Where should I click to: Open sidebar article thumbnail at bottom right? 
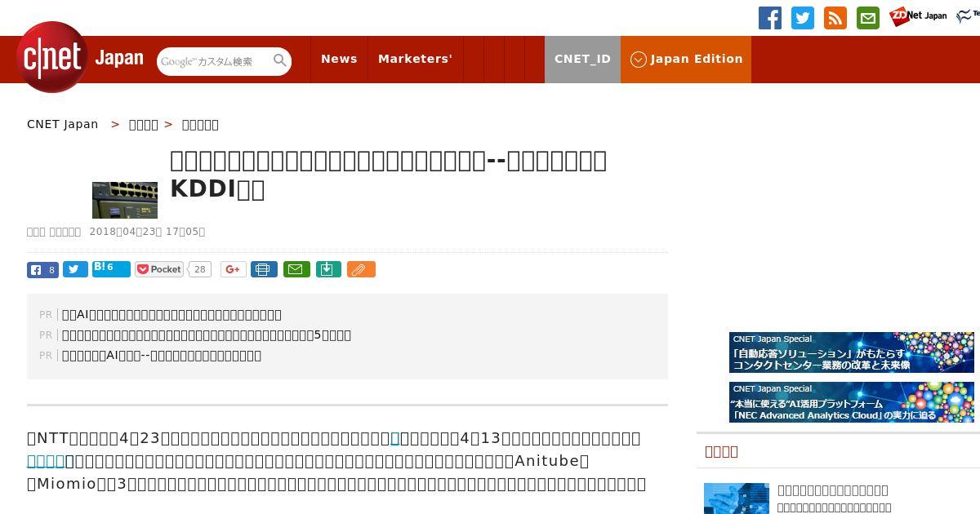(x=737, y=498)
